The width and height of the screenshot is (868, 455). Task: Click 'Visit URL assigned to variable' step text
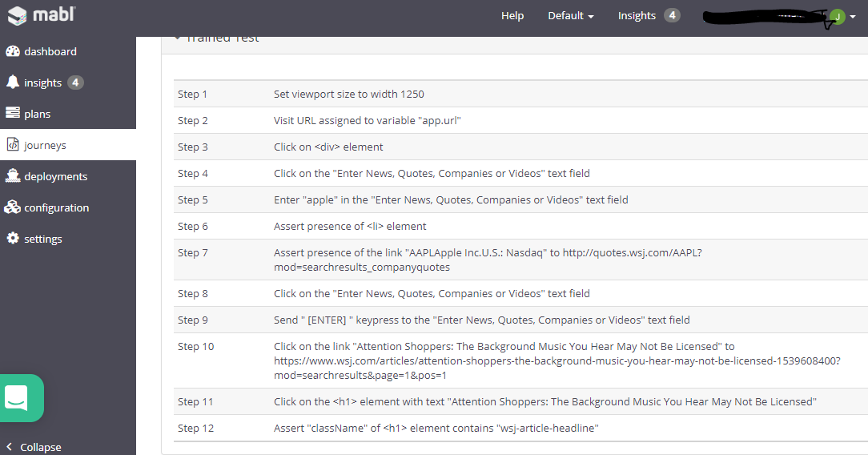(x=367, y=121)
